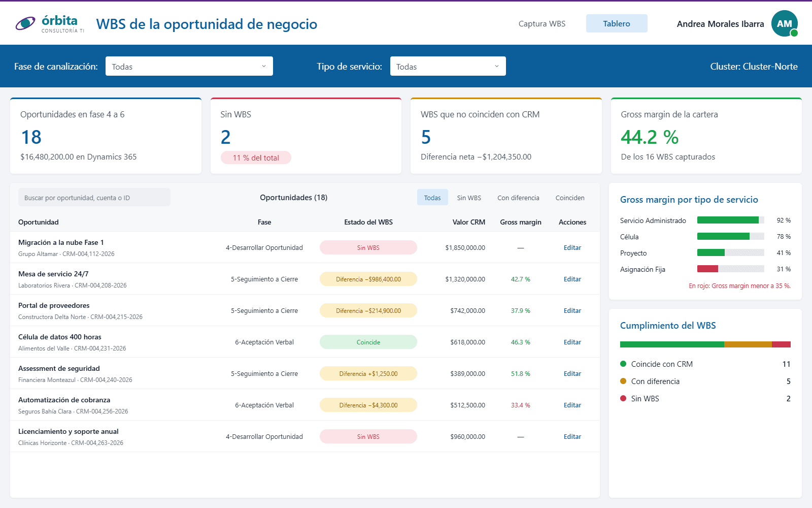Click Sin WBS status of Migración a la nube

coord(368,247)
